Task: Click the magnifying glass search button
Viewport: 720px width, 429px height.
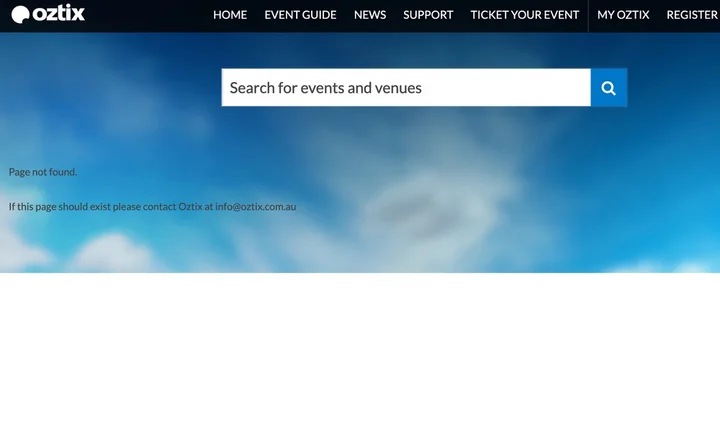Action: coord(608,88)
